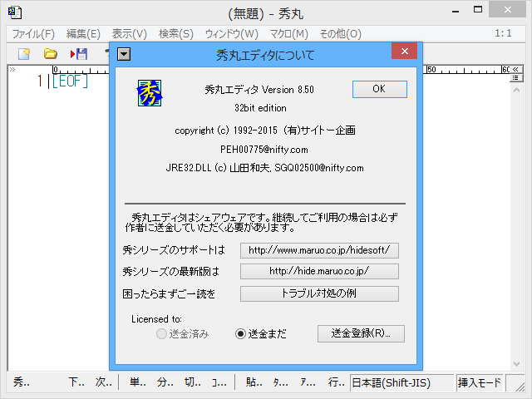Click the 切.. function key button

193,382
